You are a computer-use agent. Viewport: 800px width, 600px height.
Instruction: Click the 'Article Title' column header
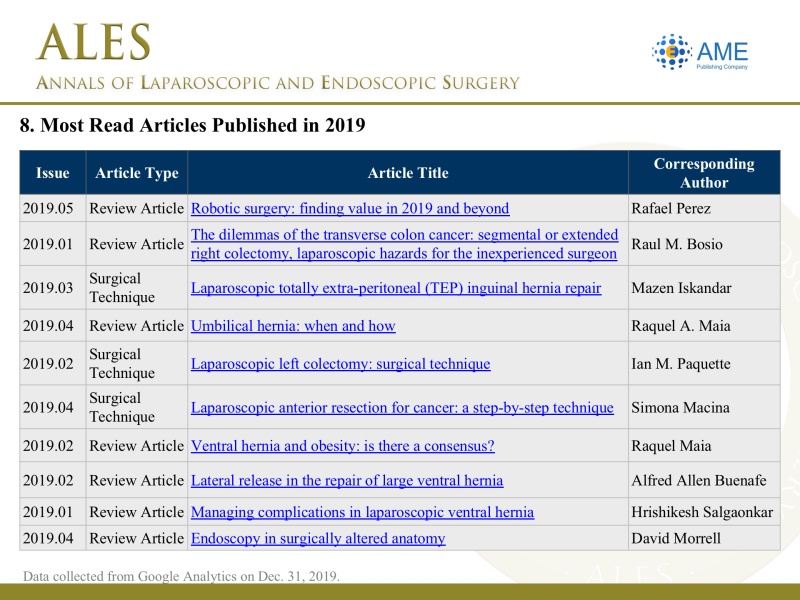408,173
